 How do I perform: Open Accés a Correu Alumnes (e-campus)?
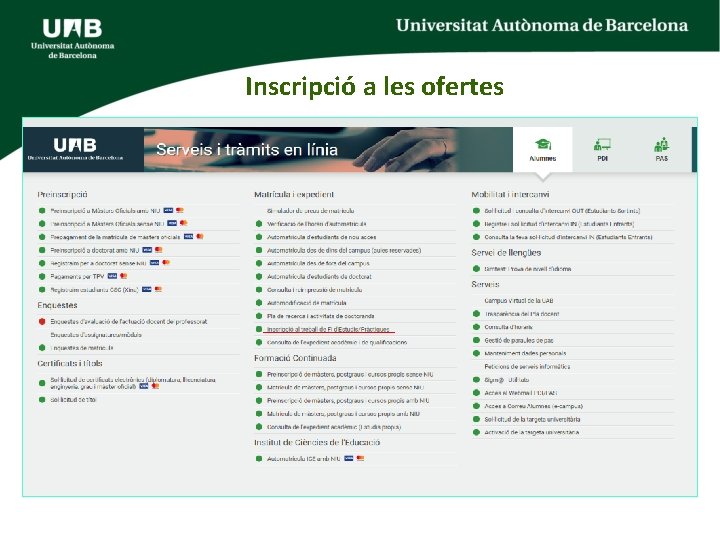pos(534,406)
